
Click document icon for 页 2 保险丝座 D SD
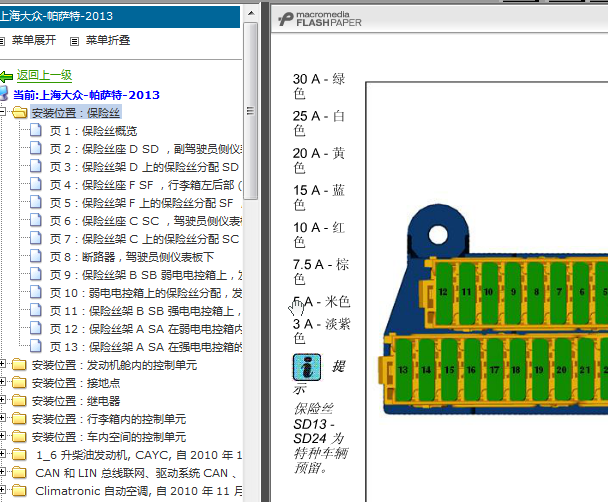tap(36, 148)
